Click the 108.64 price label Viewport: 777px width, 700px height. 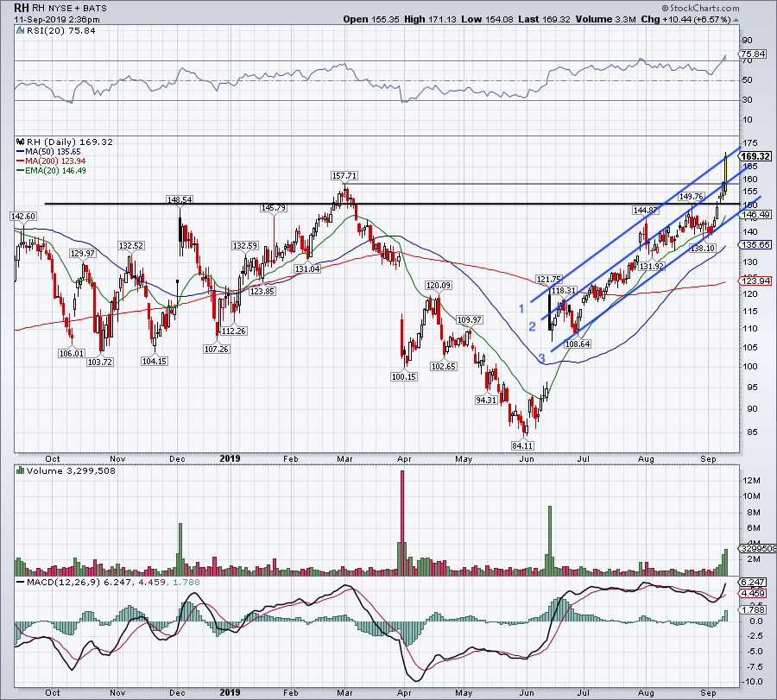(578, 344)
